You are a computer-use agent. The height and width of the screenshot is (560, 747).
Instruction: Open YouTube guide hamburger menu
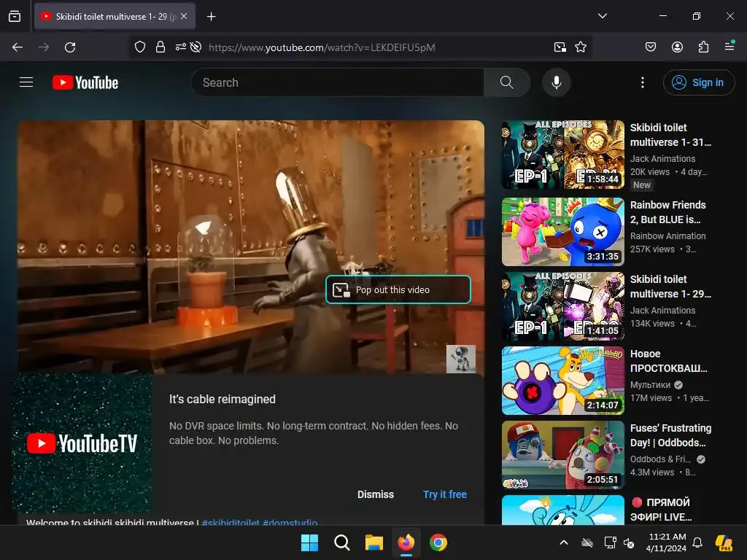26,82
